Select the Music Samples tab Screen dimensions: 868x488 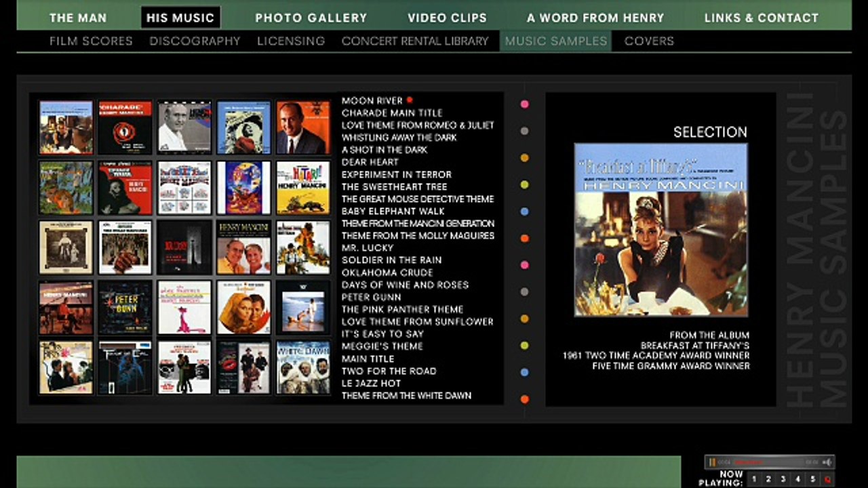555,41
